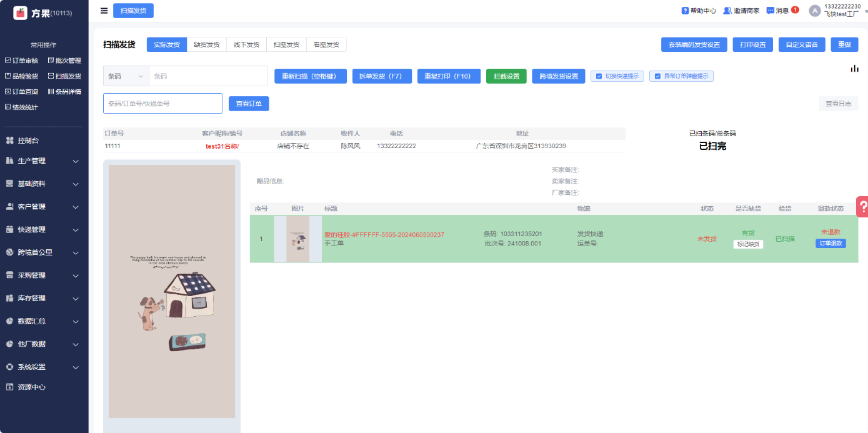
Task: Click the user avatar icon
Action: pyautogui.click(x=814, y=11)
